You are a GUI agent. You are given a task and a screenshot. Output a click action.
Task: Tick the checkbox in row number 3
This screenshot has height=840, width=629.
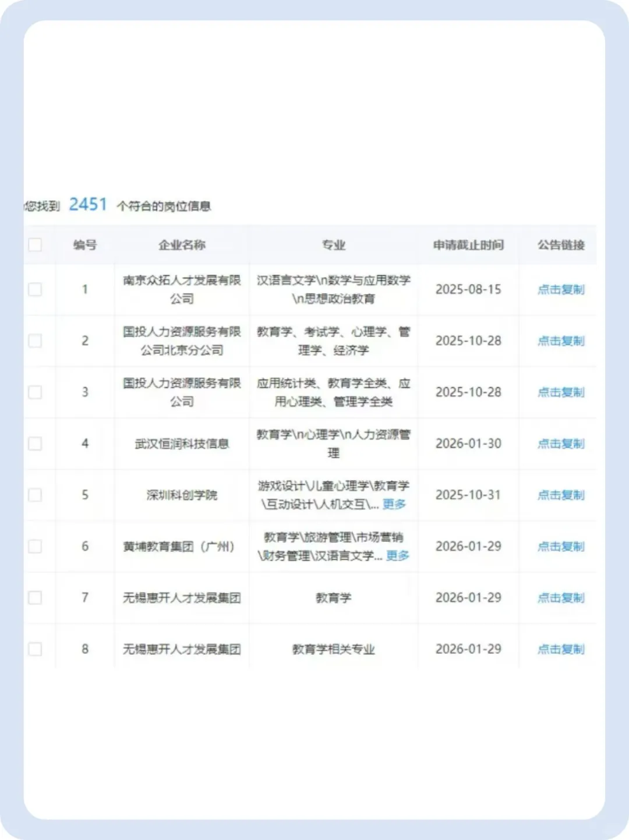tap(35, 392)
